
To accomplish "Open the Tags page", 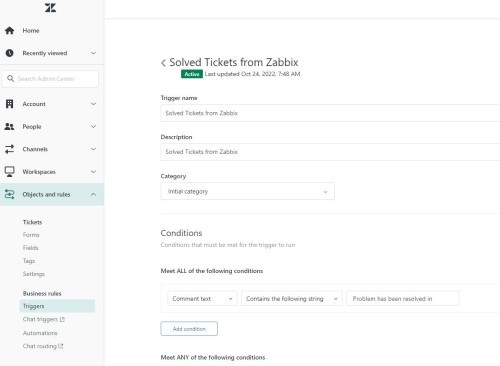I will tap(29, 261).
